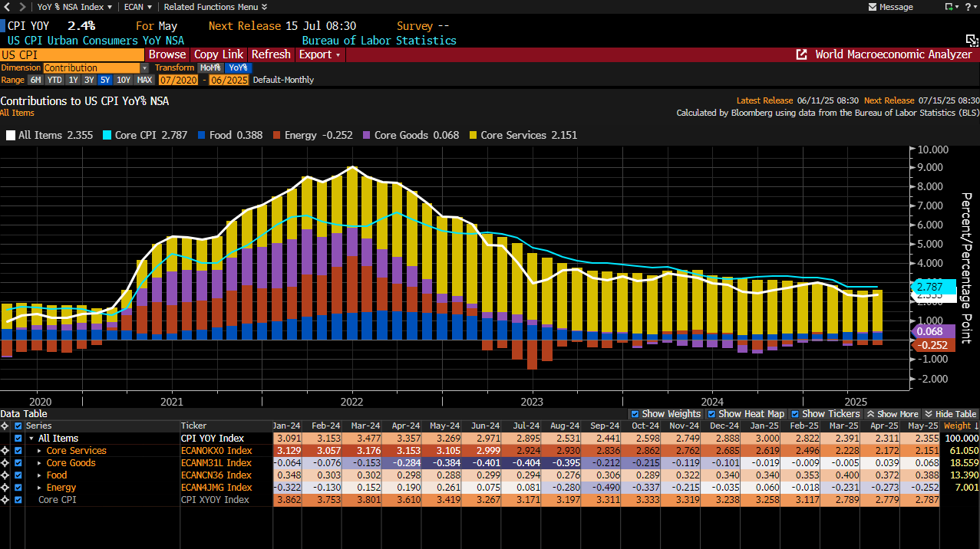Expand the Core Goods tree row
980x549 pixels.
click(40, 463)
